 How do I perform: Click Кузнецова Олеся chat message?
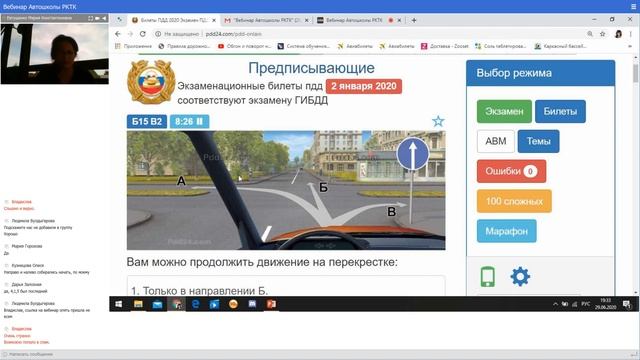(x=47, y=269)
